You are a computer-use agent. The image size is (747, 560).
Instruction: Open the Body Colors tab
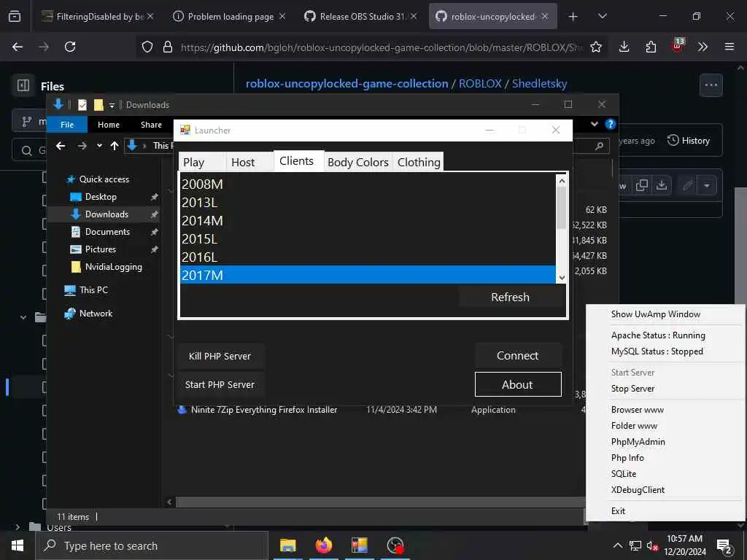pos(357,163)
